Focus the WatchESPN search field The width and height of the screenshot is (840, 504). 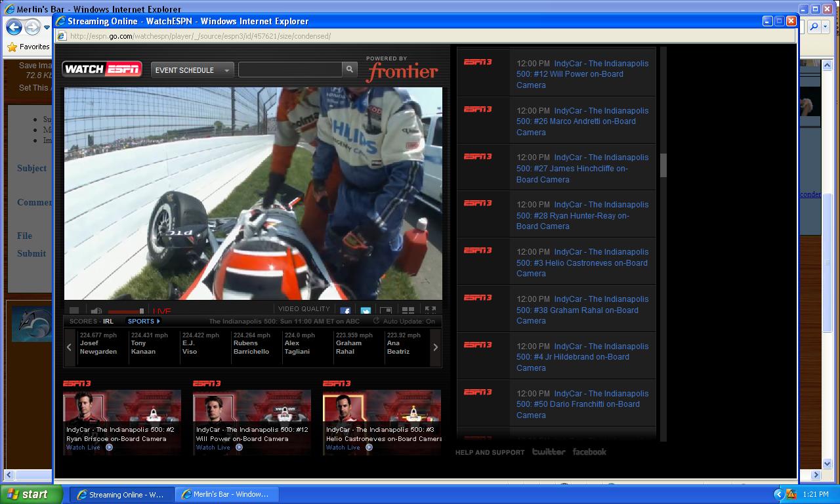point(291,69)
